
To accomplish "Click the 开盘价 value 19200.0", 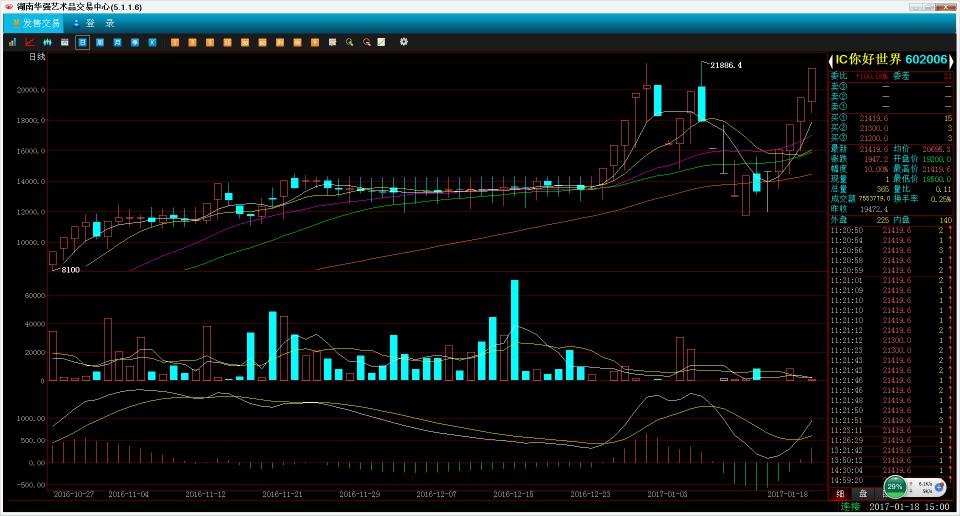I will (937, 159).
